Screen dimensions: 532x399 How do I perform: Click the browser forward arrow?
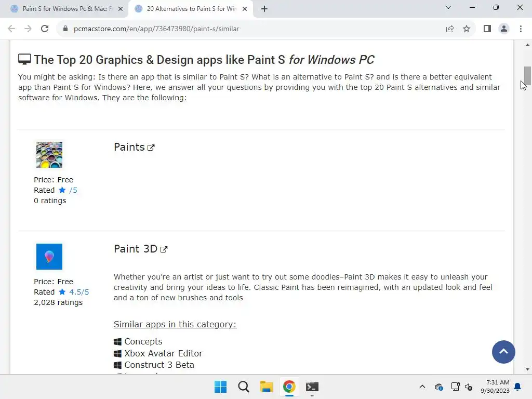[28, 29]
